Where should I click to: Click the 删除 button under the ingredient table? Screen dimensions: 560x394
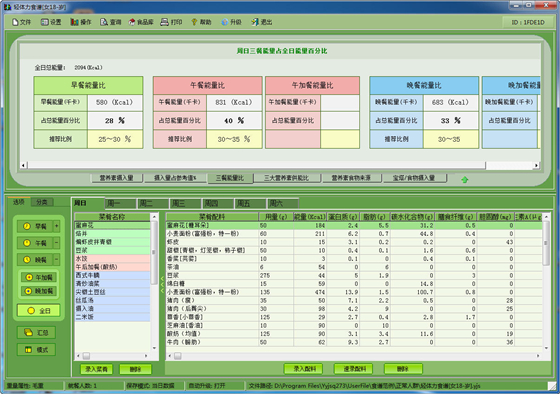[x=403, y=369]
